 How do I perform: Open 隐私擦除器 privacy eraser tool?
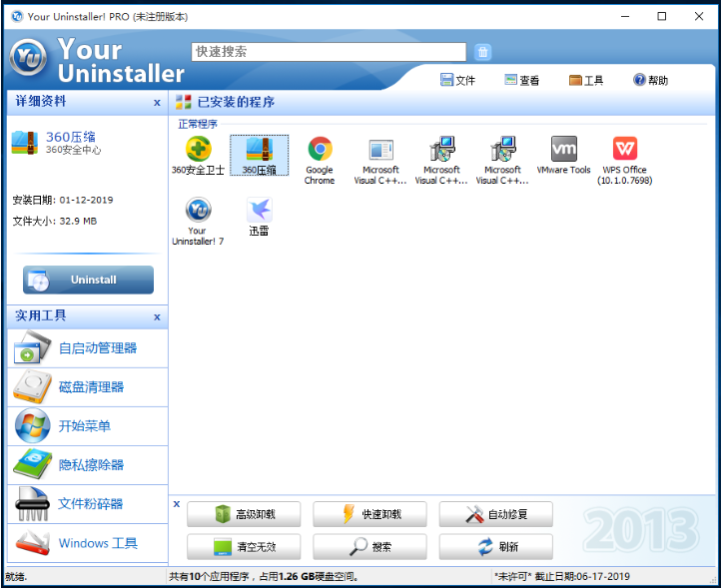(87, 465)
